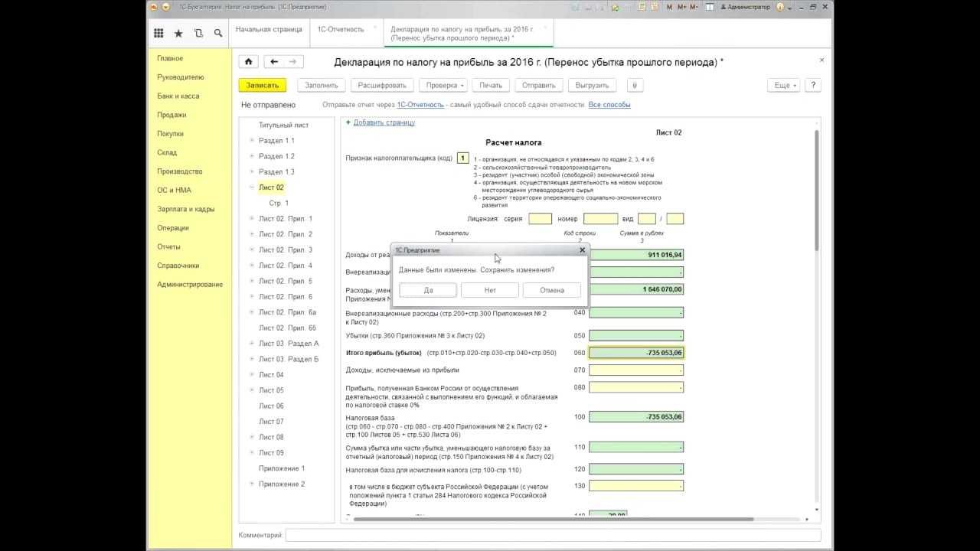
Task: Click the search magnifier icon
Action: (x=218, y=33)
